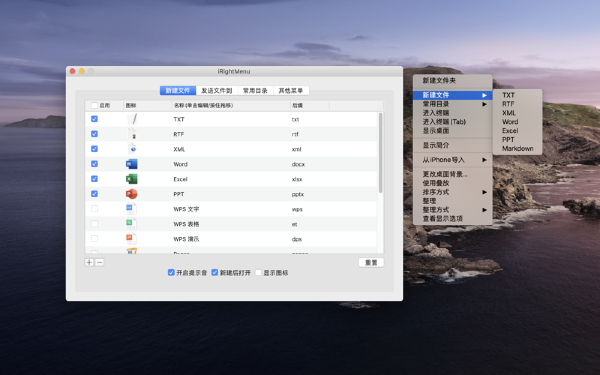Remove entry with the minus button
600x375 pixels.
tap(99, 262)
